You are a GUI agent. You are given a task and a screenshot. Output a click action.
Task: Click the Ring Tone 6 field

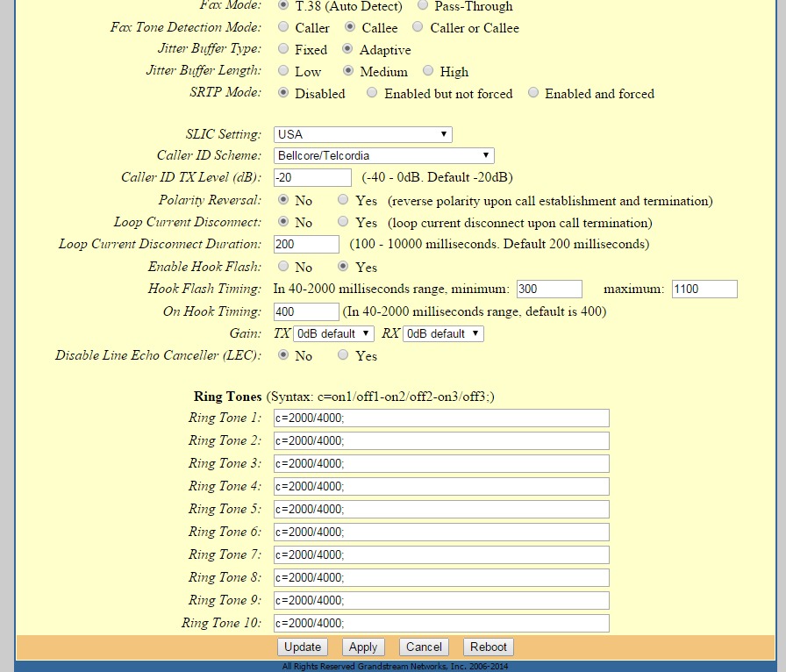click(x=441, y=533)
